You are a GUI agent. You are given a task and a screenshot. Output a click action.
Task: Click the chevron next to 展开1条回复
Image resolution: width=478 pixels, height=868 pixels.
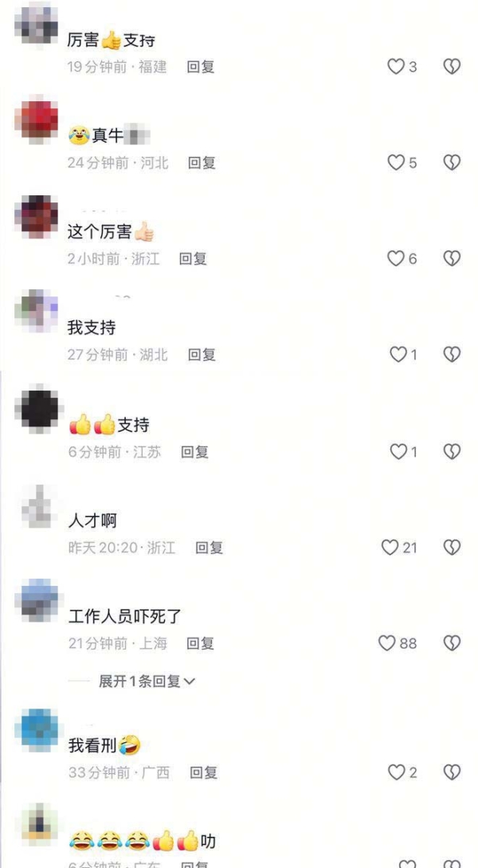tap(190, 682)
